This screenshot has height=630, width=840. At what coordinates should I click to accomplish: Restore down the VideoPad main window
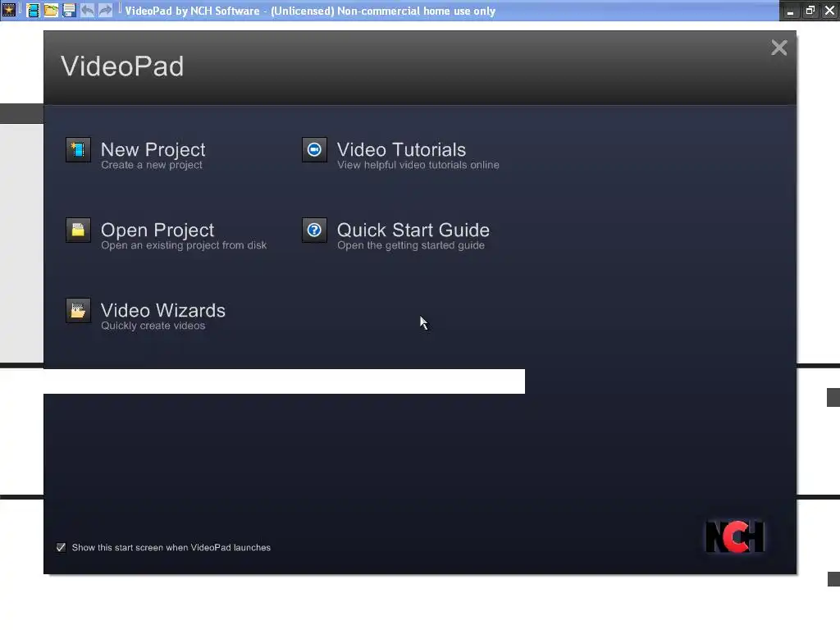(x=810, y=11)
